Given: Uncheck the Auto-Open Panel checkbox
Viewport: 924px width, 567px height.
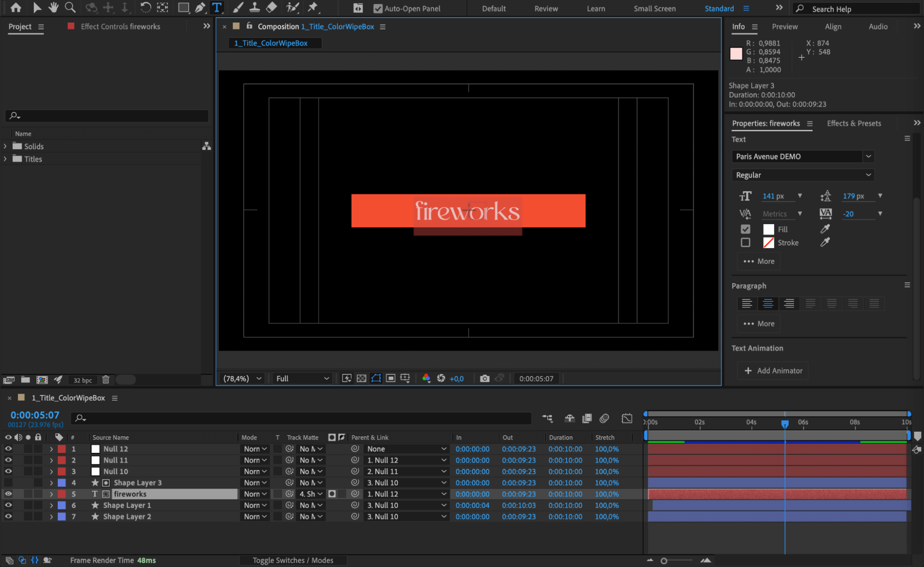Looking at the screenshot, I should (378, 8).
